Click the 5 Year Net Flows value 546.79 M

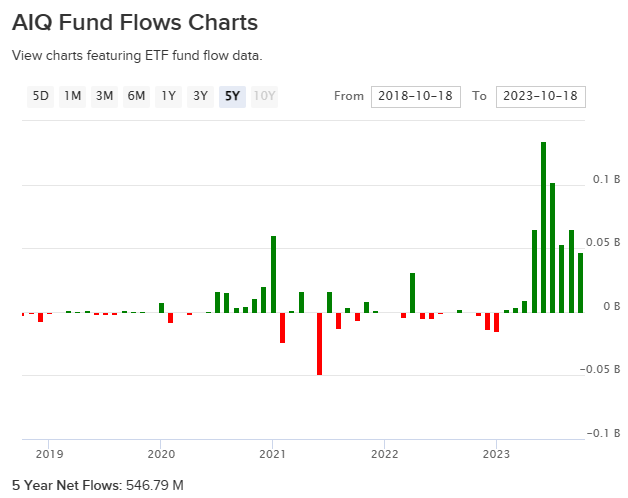pyautogui.click(x=155, y=485)
